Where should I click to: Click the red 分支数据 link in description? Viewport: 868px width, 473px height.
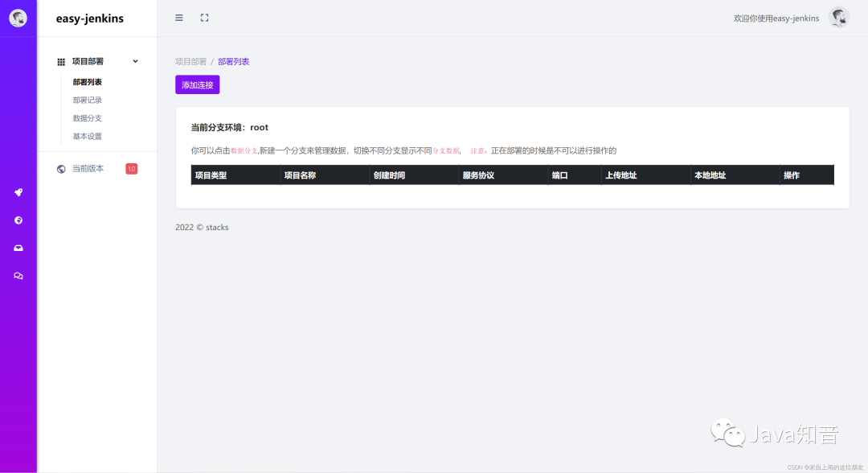click(x=445, y=150)
